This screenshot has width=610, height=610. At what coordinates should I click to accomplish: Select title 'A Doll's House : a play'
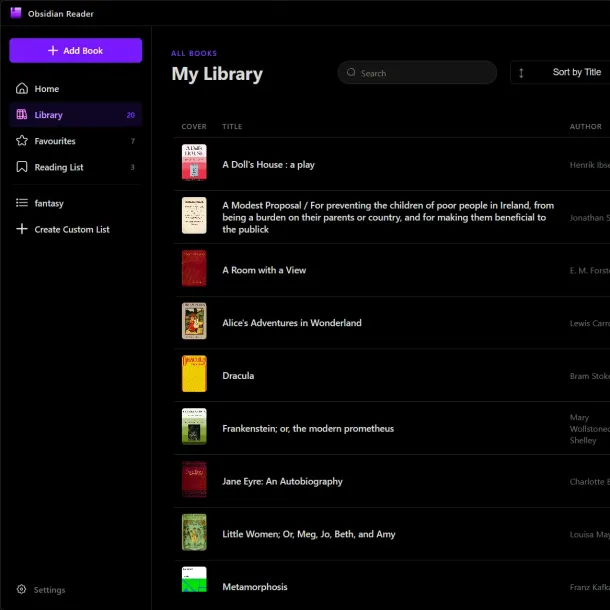pyautogui.click(x=268, y=165)
